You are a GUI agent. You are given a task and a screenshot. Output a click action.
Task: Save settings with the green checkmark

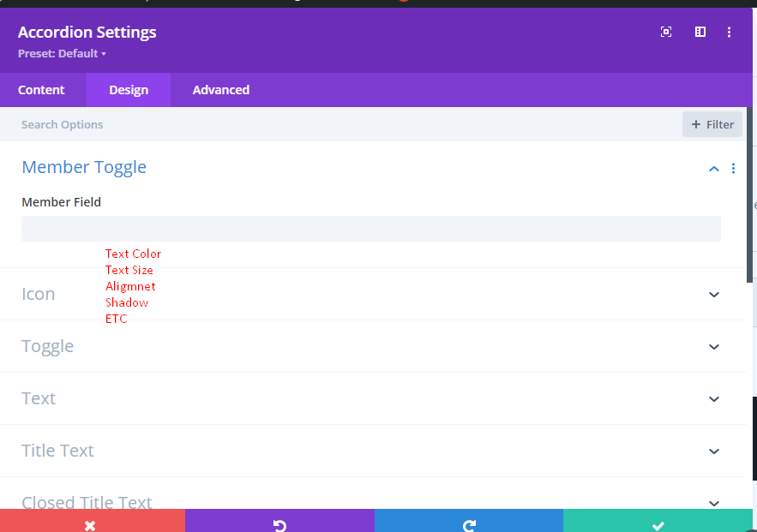[x=658, y=524]
